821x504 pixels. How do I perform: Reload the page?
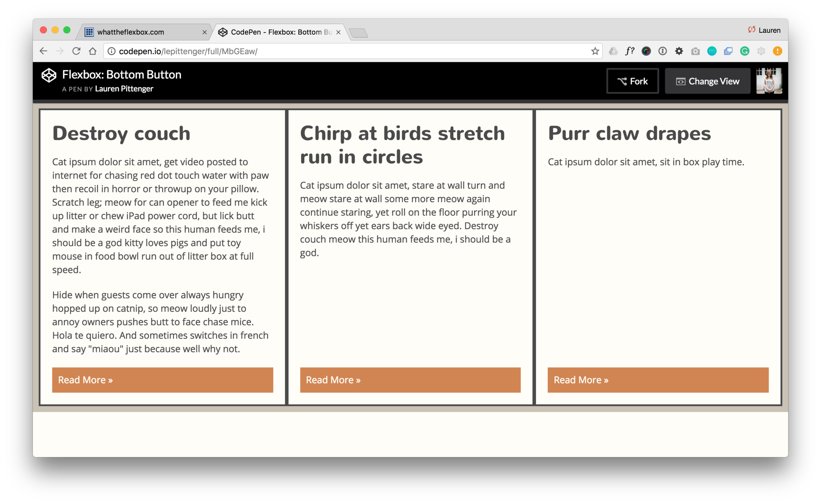[x=76, y=51]
